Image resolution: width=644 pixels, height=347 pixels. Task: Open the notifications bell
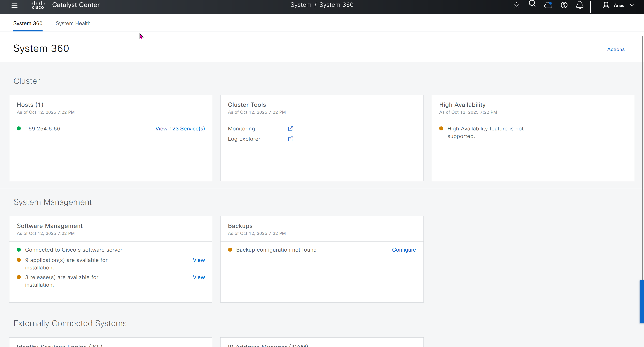point(580,5)
